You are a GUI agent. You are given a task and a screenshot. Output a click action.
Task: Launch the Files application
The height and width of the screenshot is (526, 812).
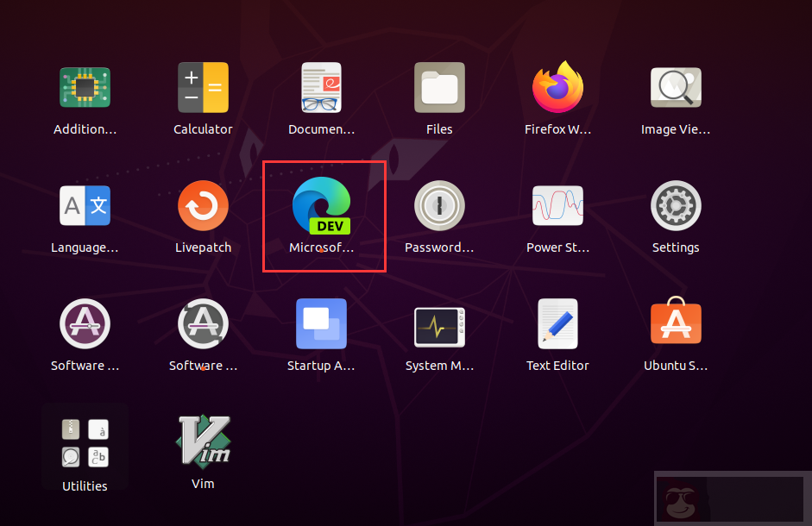[439, 87]
